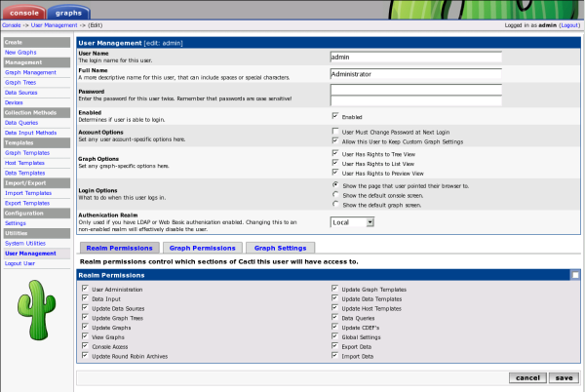
Task: Toggle User Administration permission
Action: pyautogui.click(x=85, y=289)
